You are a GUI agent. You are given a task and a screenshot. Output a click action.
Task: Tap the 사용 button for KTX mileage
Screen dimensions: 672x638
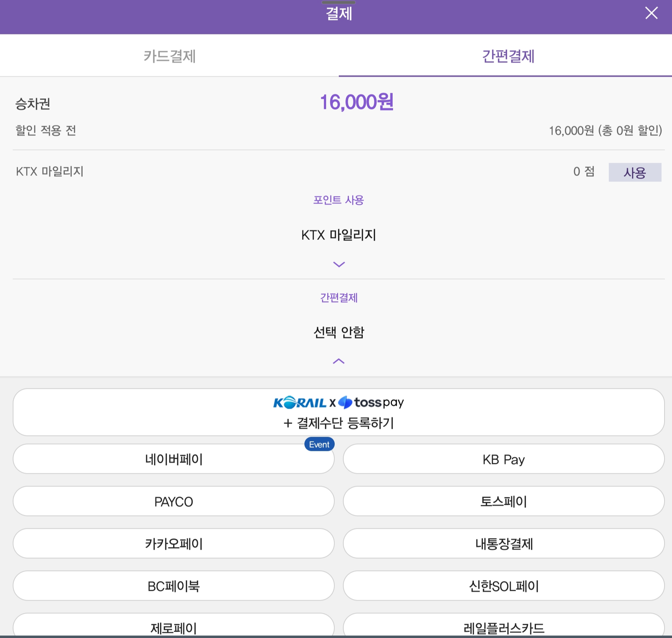tap(635, 172)
